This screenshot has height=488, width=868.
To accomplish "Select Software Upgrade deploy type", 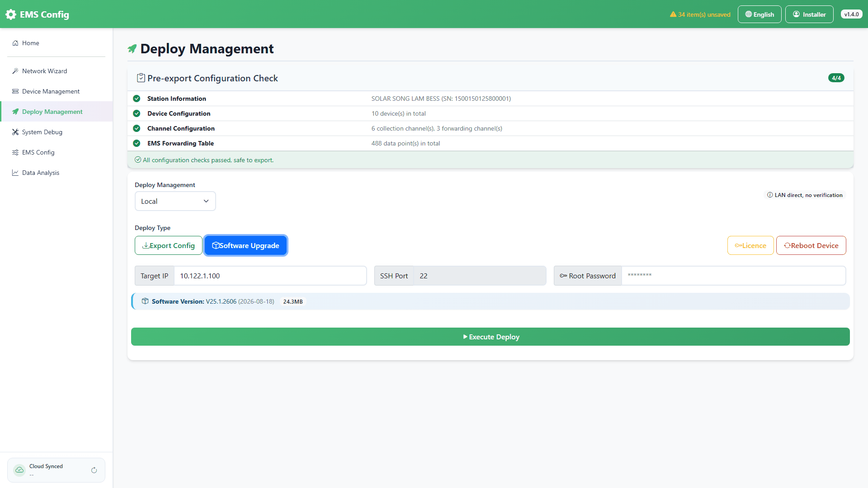I will point(245,245).
